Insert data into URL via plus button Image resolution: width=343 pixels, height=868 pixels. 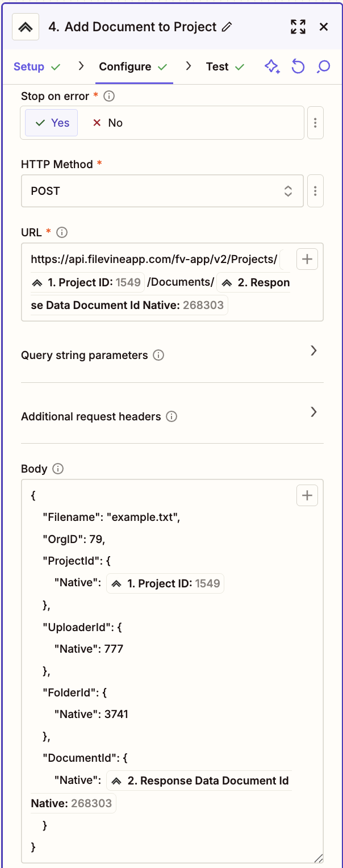[x=307, y=258]
